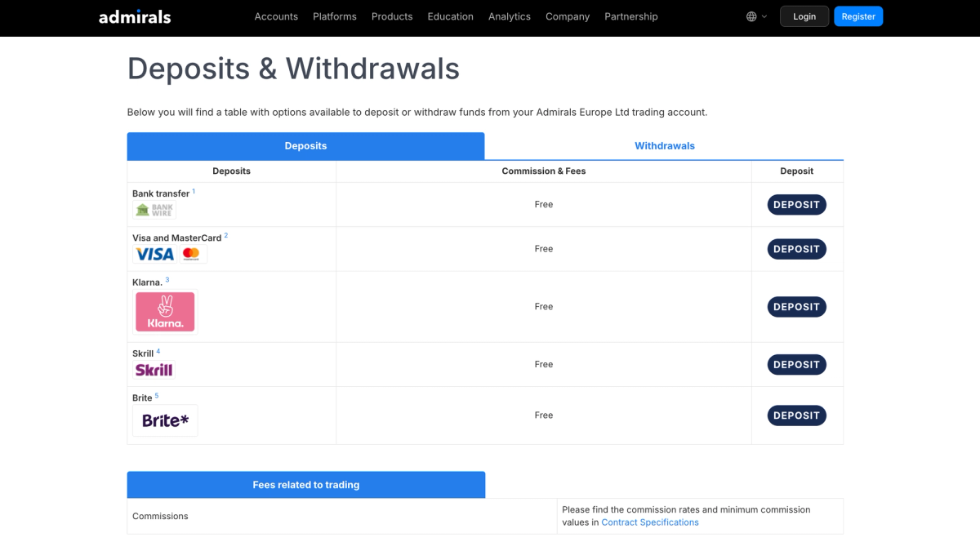
Task: Click the admirals logo
Action: point(135,16)
